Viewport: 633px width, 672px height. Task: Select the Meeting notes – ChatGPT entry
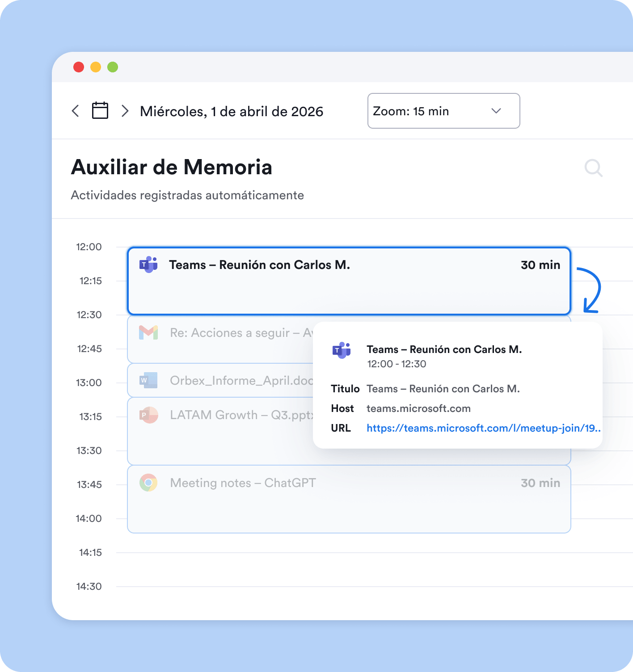[349, 499]
